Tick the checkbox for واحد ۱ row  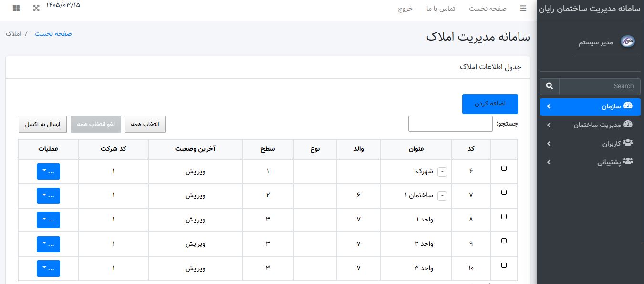[504, 217]
